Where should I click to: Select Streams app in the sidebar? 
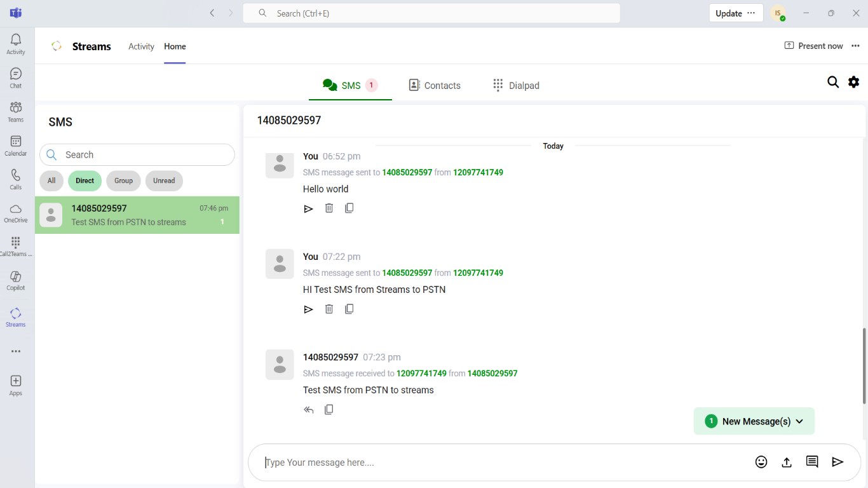coord(16,317)
